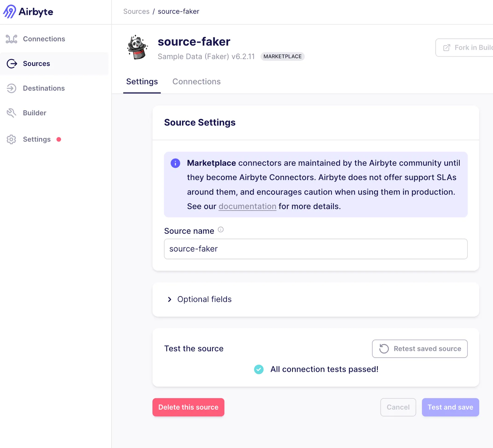This screenshot has width=493, height=448.
Task: Open Sources in the left sidebar
Action: pyautogui.click(x=54, y=64)
